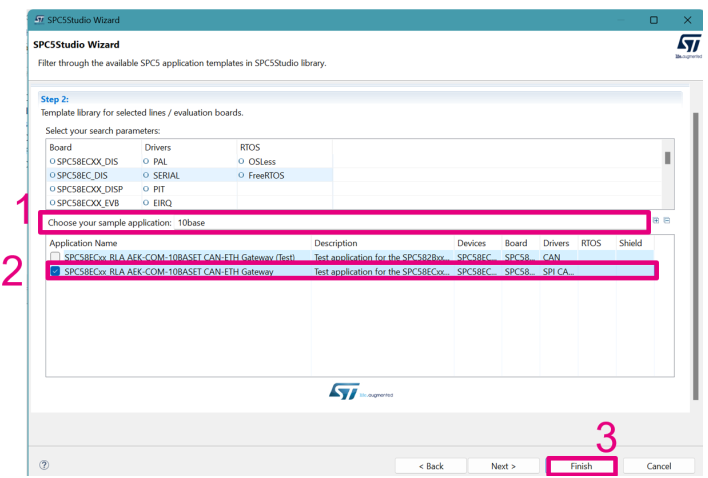Click the Drivers column header in applications table
The image size is (708, 478).
point(556,243)
